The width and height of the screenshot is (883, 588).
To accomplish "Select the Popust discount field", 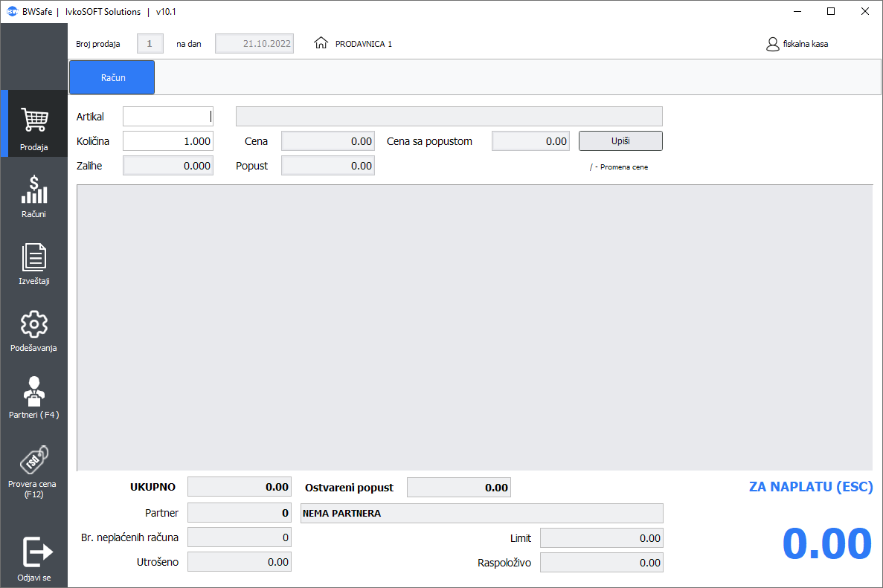I will (x=327, y=166).
